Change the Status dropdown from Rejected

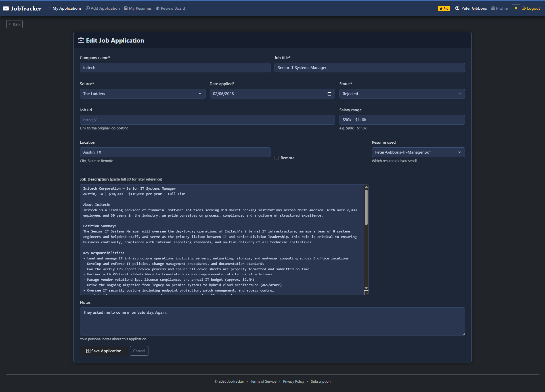[402, 94]
